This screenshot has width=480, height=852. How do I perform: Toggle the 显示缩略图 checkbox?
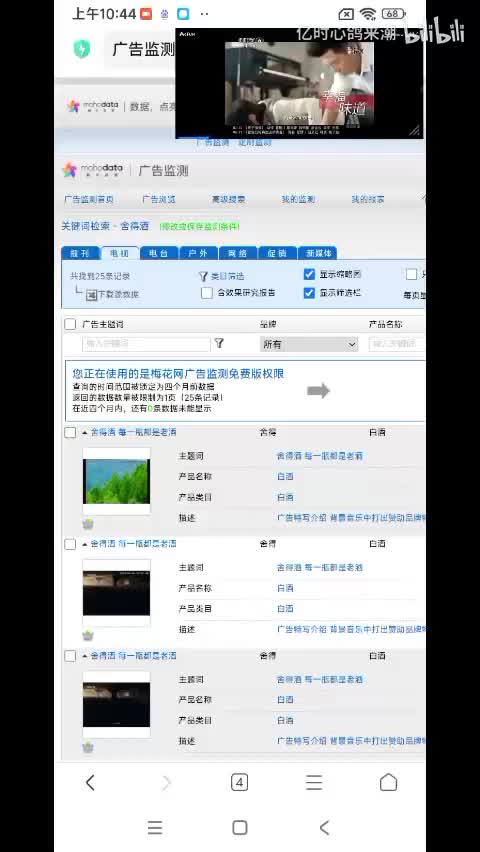click(x=309, y=274)
